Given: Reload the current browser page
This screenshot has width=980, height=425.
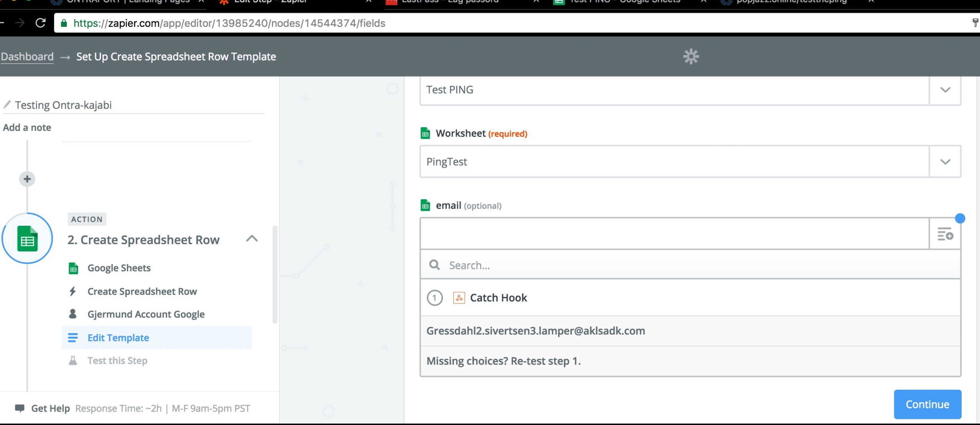Looking at the screenshot, I should 41,23.
